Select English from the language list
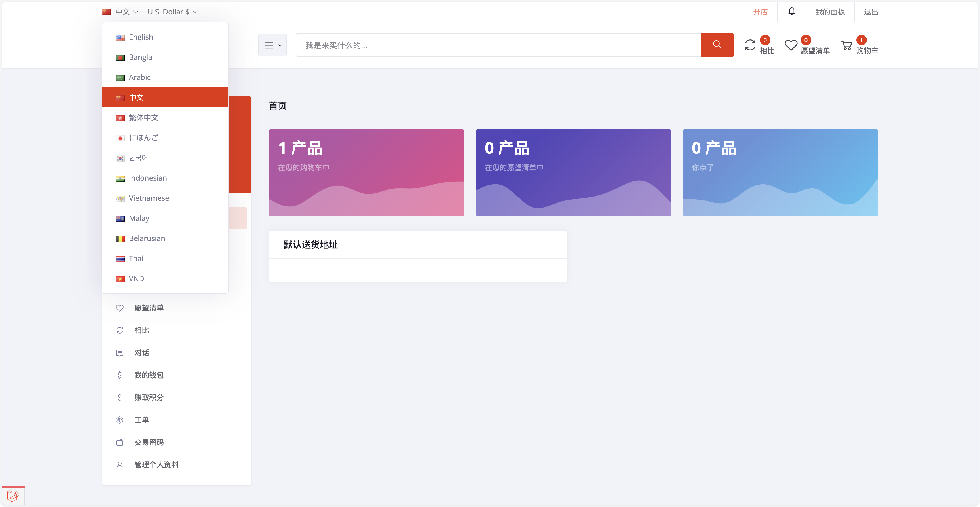This screenshot has height=507, width=980. coord(140,37)
